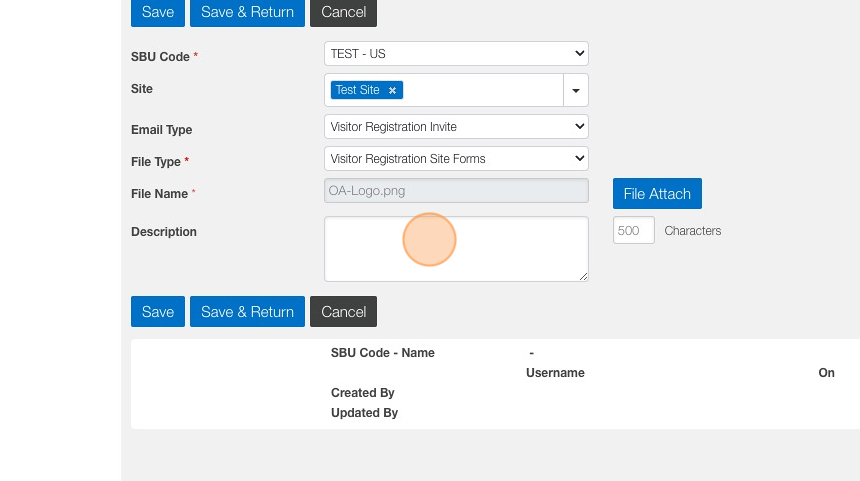
Task: Click the top Save button
Action: [x=158, y=12]
